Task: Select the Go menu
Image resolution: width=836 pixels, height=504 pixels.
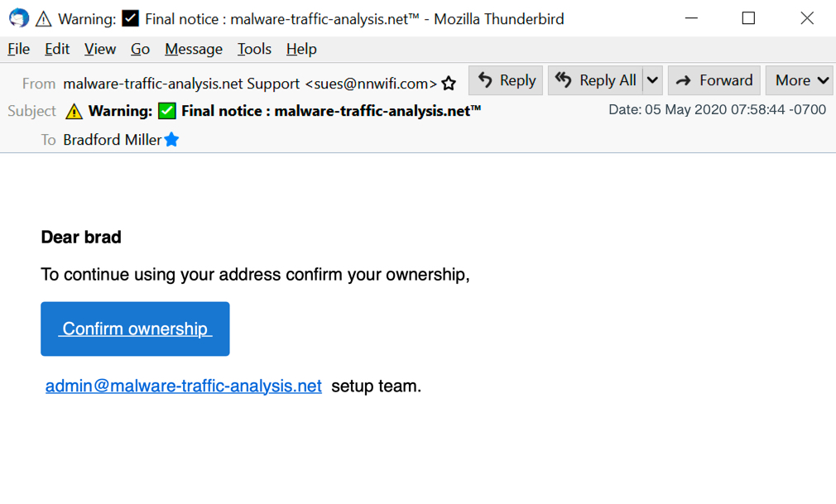Action: point(140,50)
